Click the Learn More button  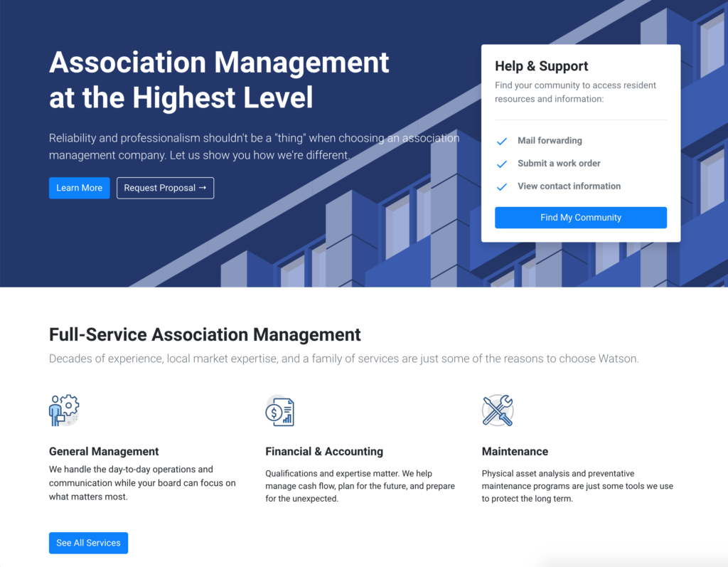[x=80, y=188]
